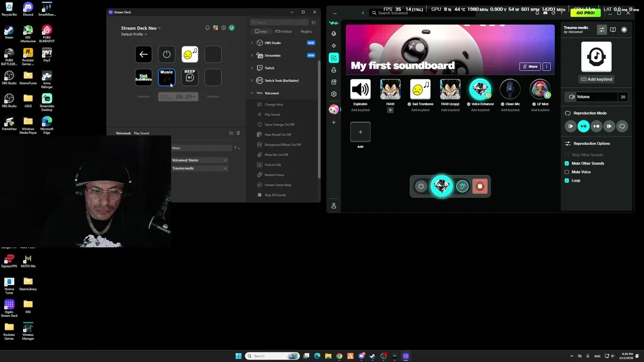Select the BEEP key in Stream Deck

click(190, 77)
